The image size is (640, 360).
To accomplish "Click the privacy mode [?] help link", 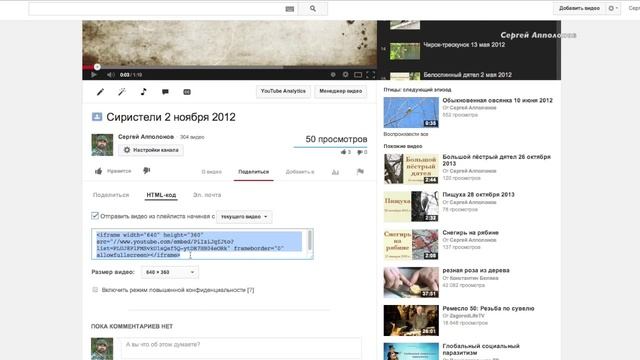I will pos(251,290).
